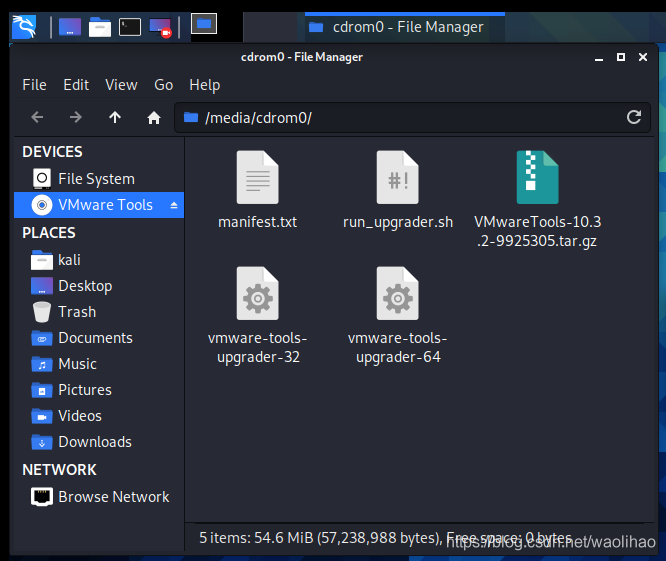666x561 pixels.
Task: Click the show desktop panel icon
Action: point(70,27)
